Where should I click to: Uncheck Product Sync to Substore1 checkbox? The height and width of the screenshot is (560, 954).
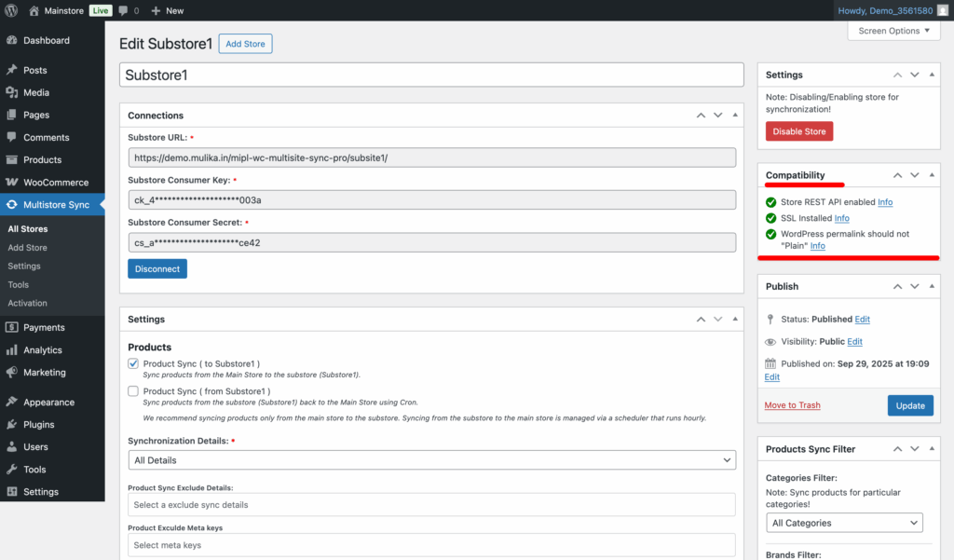tap(133, 363)
